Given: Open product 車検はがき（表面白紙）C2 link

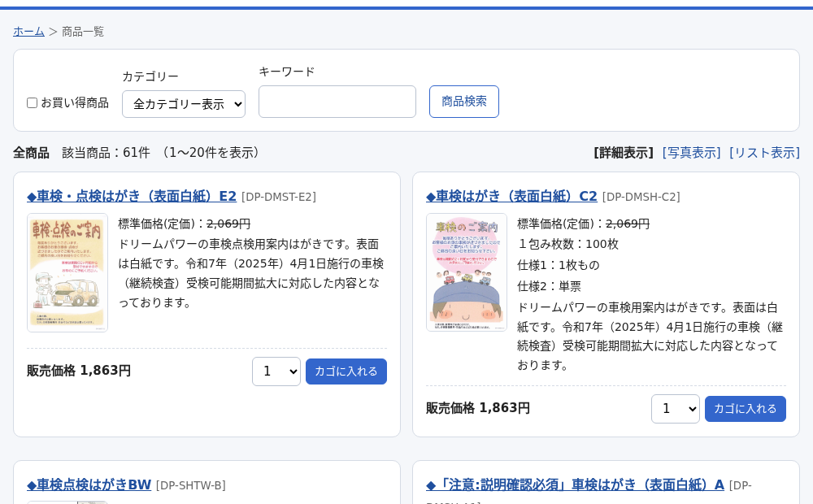Looking at the screenshot, I should (511, 196).
